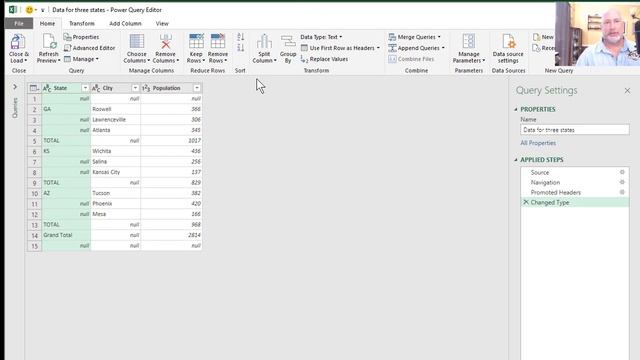
Task: Click the Population column data type icon
Action: point(146,88)
